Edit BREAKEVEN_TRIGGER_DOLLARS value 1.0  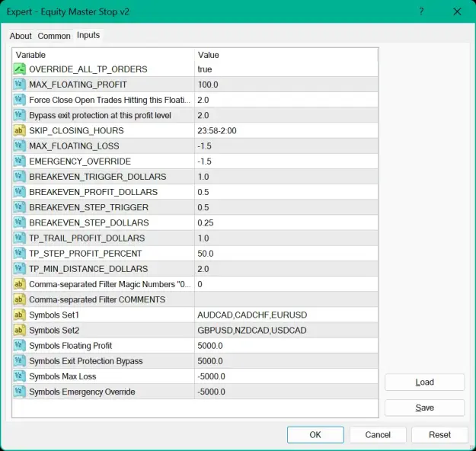[286, 177]
